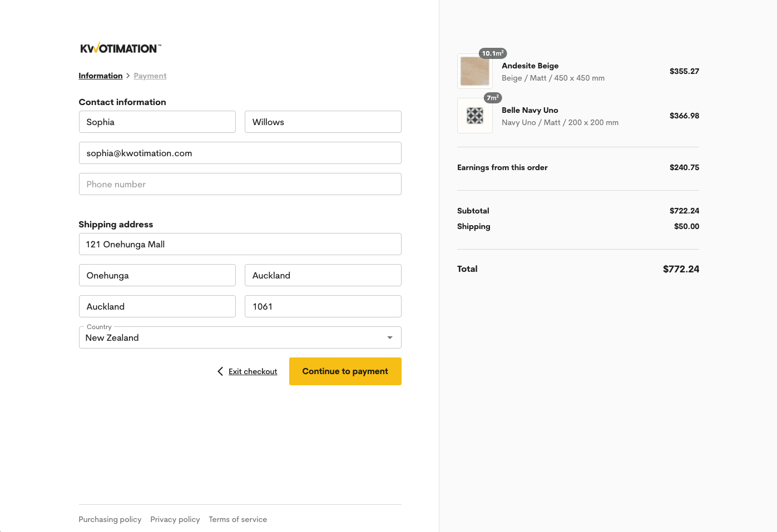Switch to the Payment breadcrumb step
The image size is (777, 532).
point(150,76)
